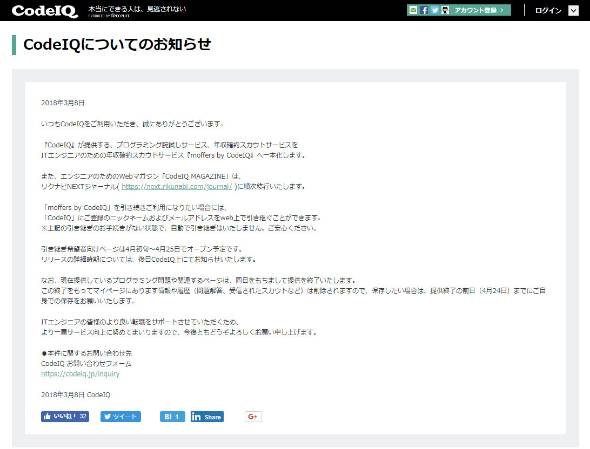Click the blue ツイート tweet button
590x449 pixels.
pos(120,416)
